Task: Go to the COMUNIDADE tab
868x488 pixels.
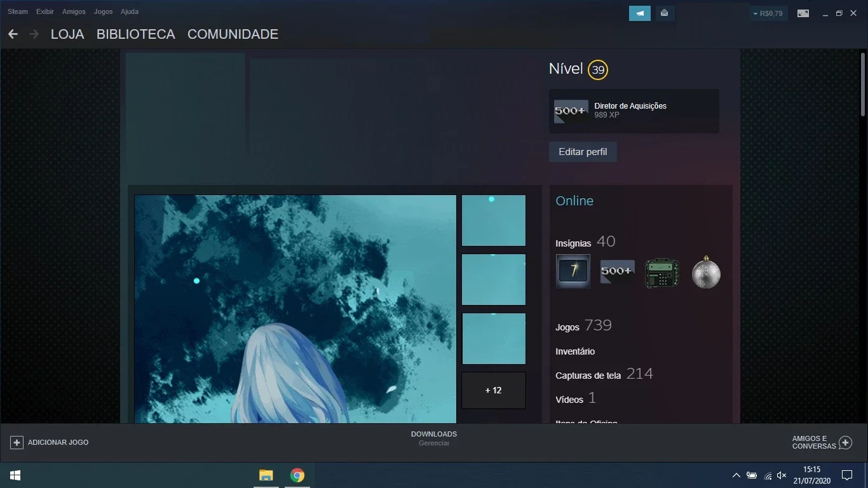Action: [233, 34]
